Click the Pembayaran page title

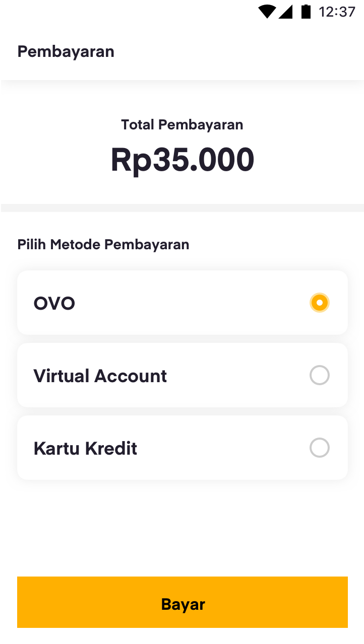click(66, 51)
